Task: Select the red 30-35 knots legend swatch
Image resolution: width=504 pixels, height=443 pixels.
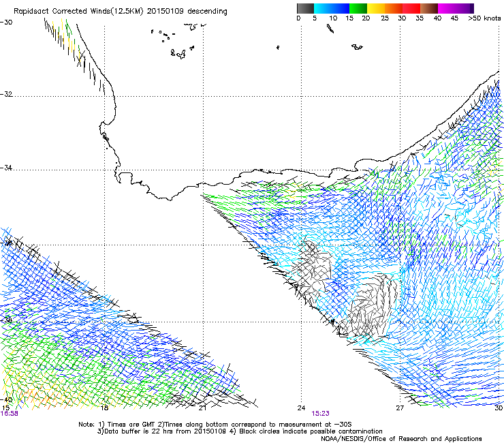Action: pyautogui.click(x=411, y=8)
